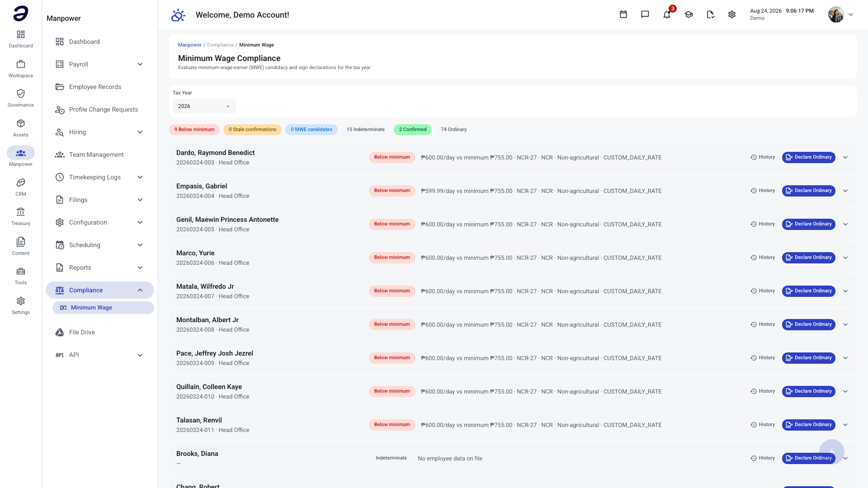Screen dimensions: 868x488
Task: Click the Manpower breadcrumb link
Action: point(189,45)
